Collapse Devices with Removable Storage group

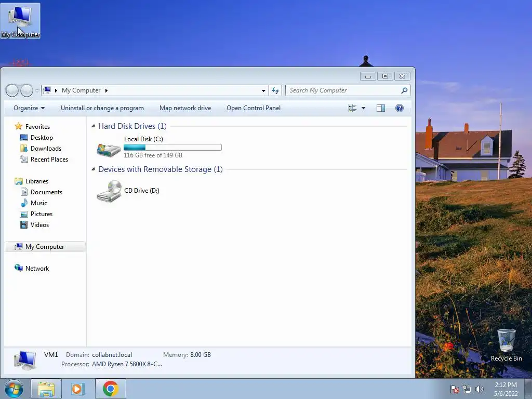pyautogui.click(x=94, y=169)
